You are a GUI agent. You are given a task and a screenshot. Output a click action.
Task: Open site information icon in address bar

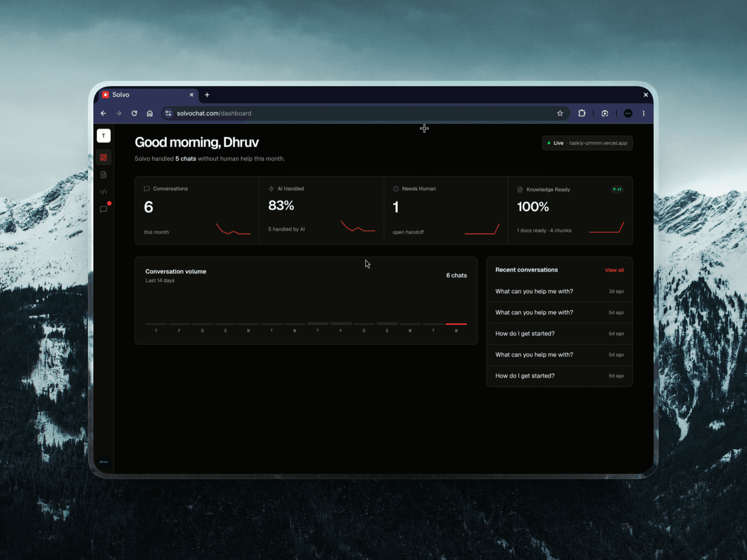tap(168, 113)
